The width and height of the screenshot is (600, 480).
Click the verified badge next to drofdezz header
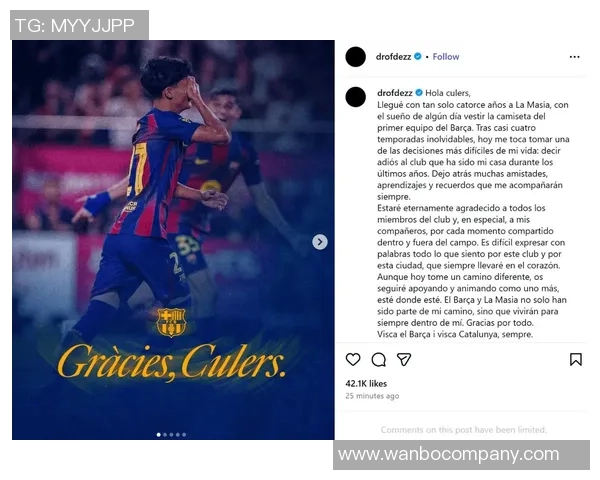pyautogui.click(x=417, y=56)
